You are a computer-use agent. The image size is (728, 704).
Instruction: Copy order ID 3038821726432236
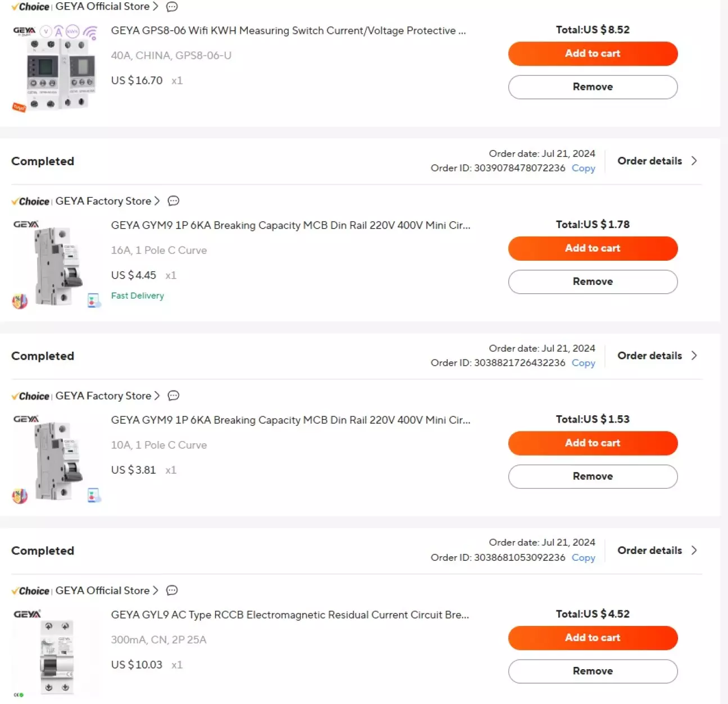point(583,363)
